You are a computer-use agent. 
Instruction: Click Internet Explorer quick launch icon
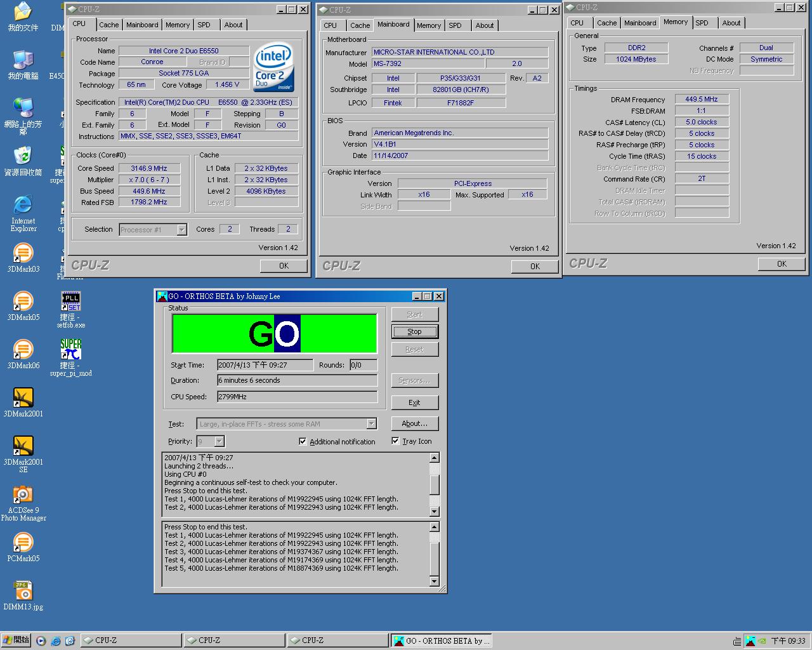(56, 640)
